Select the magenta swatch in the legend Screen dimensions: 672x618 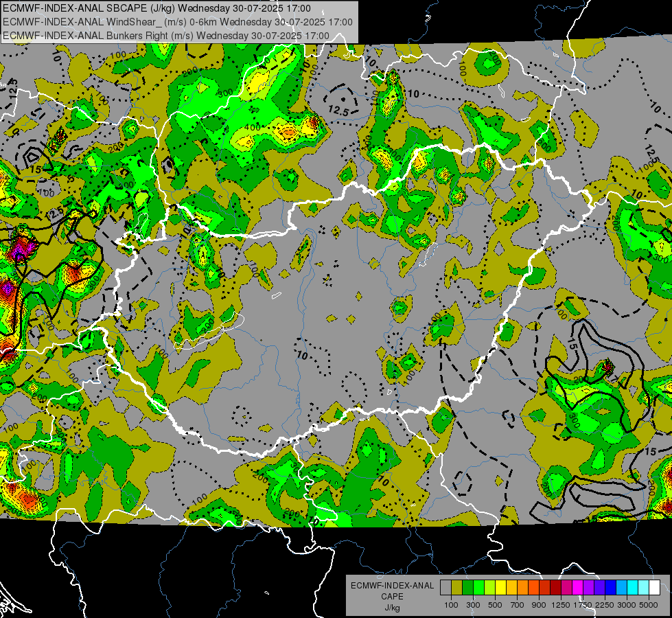tap(578, 588)
